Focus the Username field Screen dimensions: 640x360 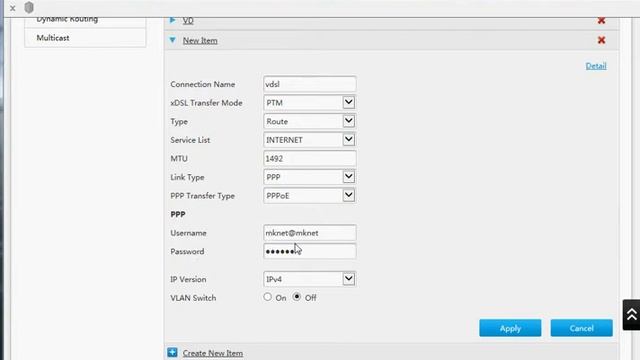point(310,233)
